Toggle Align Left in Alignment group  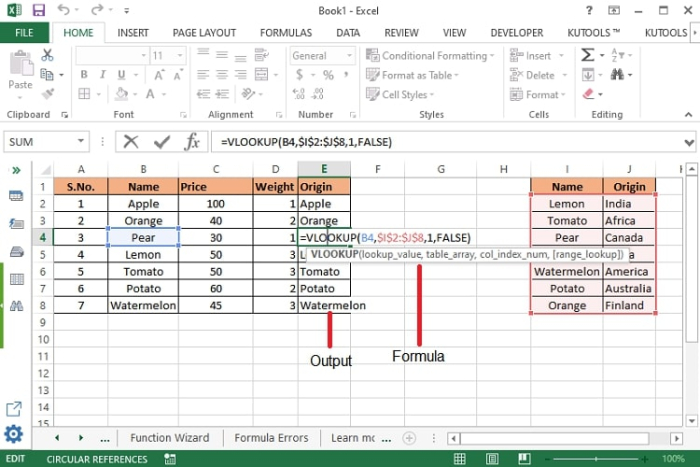(203, 75)
